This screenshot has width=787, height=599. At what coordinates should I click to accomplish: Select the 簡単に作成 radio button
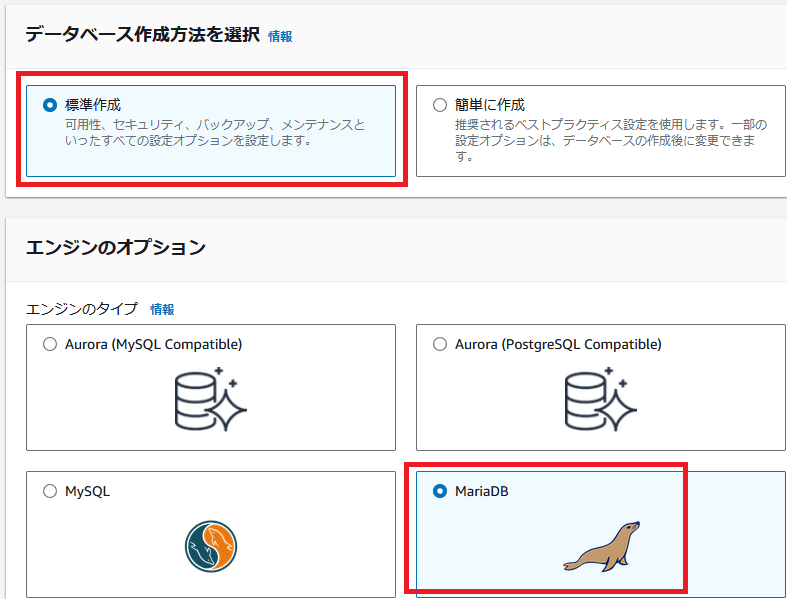click(440, 105)
